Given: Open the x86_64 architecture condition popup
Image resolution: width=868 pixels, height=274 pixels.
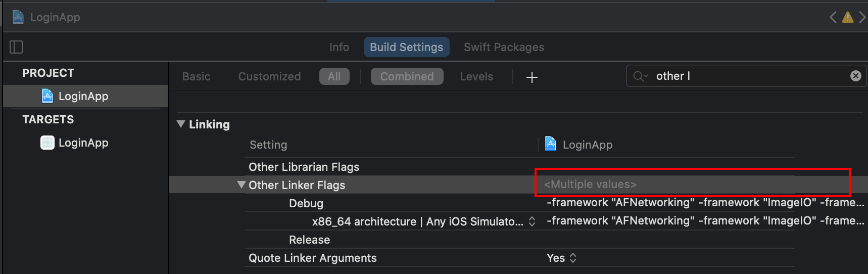Looking at the screenshot, I should pos(532,221).
